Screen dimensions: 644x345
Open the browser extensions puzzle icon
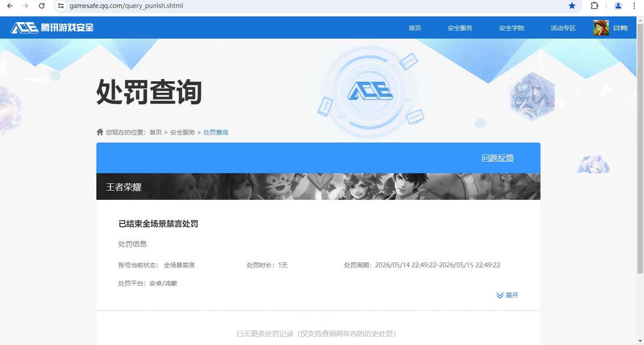(x=594, y=6)
